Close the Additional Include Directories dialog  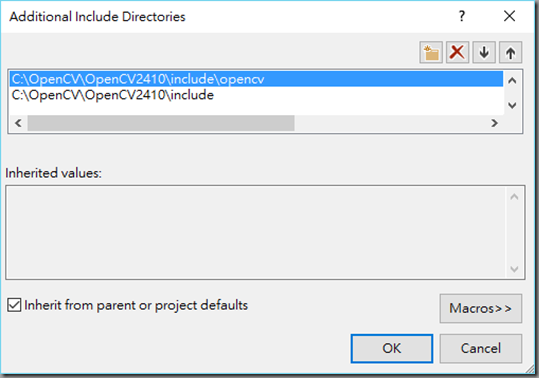click(x=509, y=16)
